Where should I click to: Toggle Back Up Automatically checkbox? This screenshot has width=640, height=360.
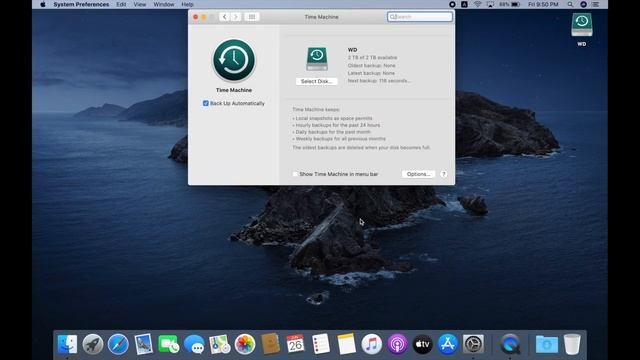pyautogui.click(x=206, y=103)
